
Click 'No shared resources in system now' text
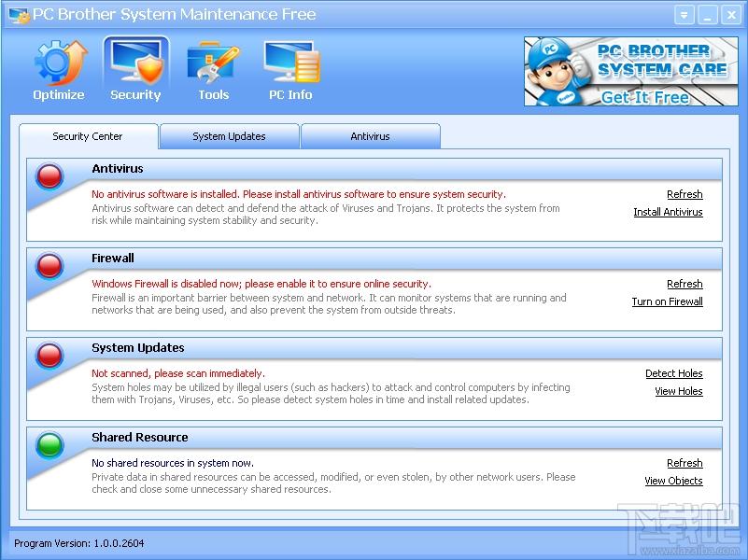(173, 463)
